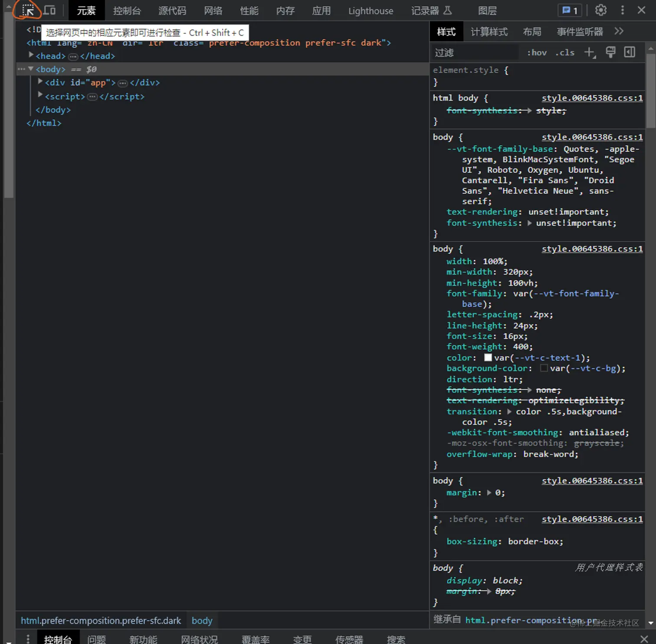Open the 图层 (Layers) tab
The width and height of the screenshot is (656, 644).
487,10
